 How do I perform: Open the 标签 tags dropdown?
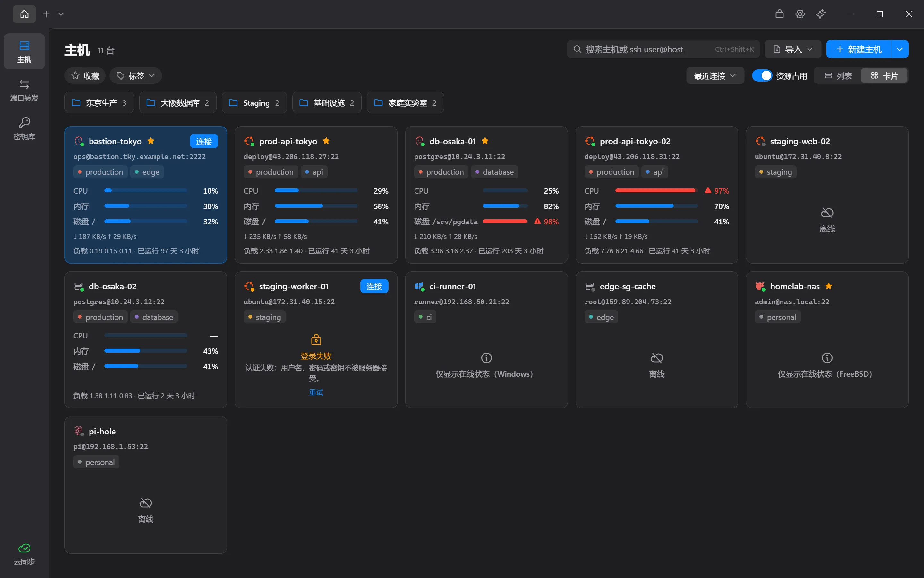click(135, 76)
